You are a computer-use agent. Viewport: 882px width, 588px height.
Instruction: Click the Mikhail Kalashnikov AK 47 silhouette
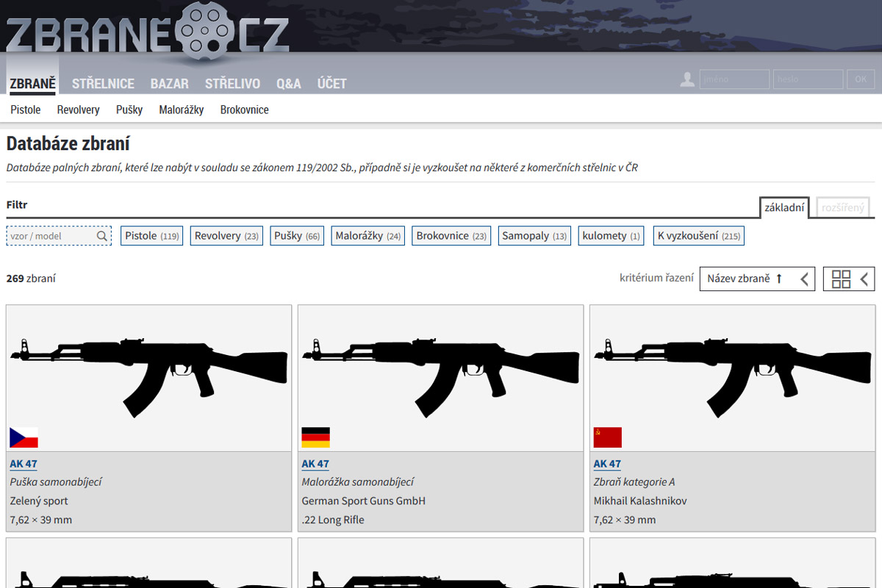click(x=733, y=378)
